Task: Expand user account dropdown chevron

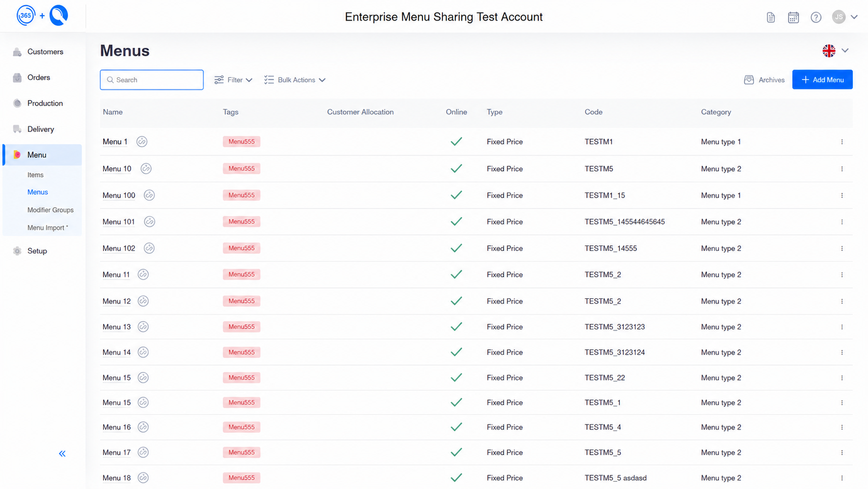Action: 855,17
